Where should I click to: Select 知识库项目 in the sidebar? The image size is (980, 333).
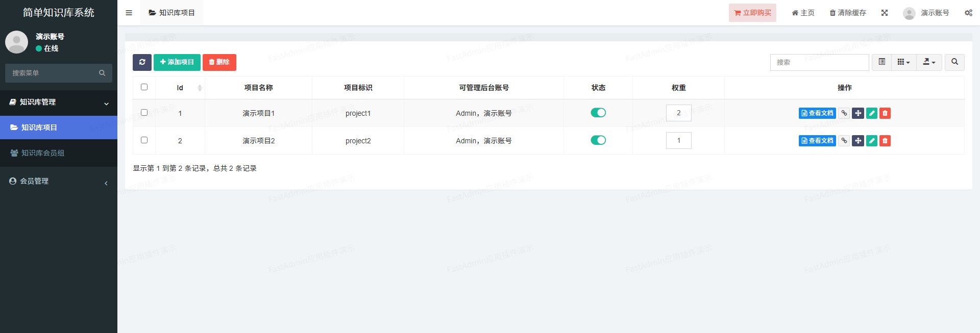point(59,127)
